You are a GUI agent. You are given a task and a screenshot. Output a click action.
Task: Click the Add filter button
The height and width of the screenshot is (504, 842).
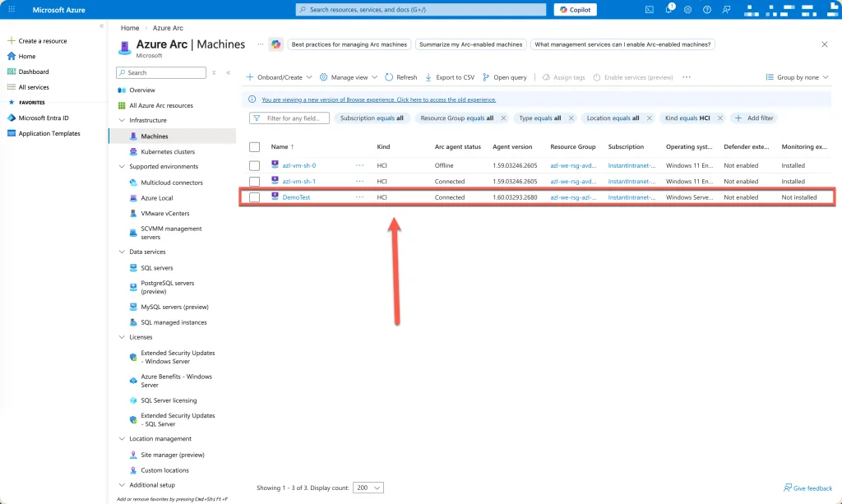click(x=754, y=118)
